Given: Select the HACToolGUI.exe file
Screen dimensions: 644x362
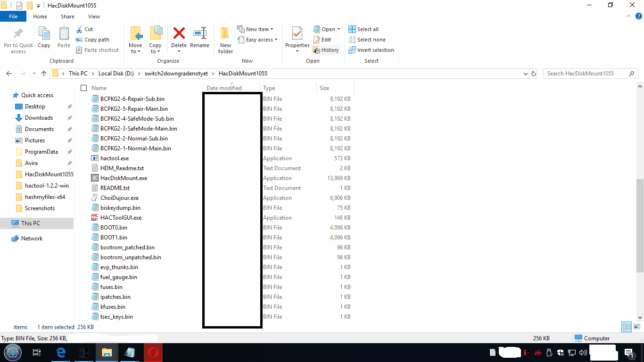Looking at the screenshot, I should (x=121, y=218).
